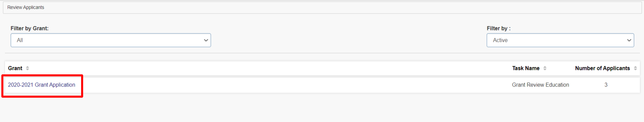Sort by Number of Applicants header text

pyautogui.click(x=602, y=68)
